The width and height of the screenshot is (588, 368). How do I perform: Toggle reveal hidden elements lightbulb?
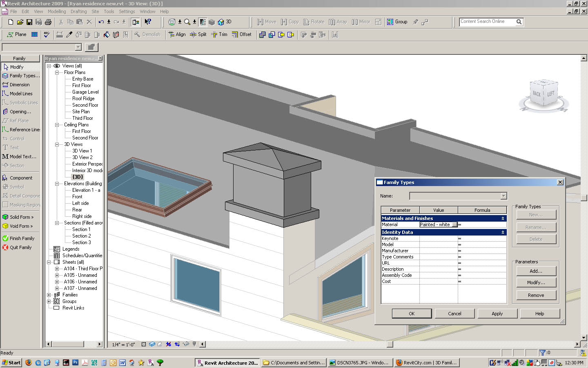coord(194,344)
